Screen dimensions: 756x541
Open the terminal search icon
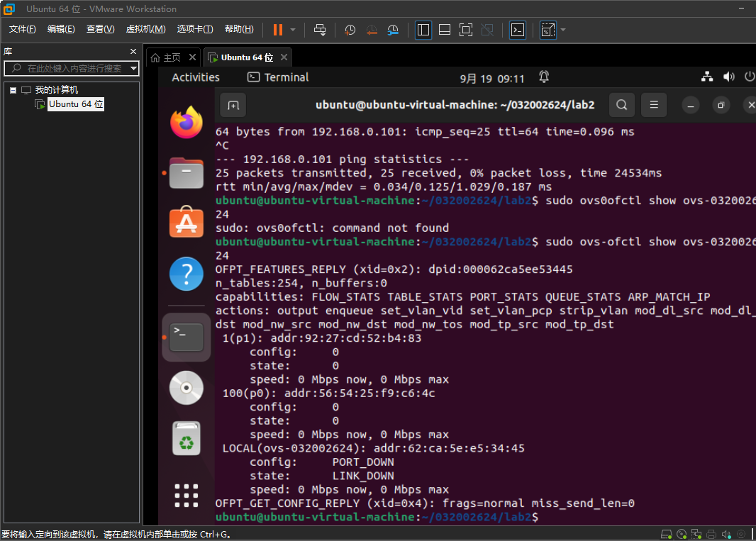point(621,105)
